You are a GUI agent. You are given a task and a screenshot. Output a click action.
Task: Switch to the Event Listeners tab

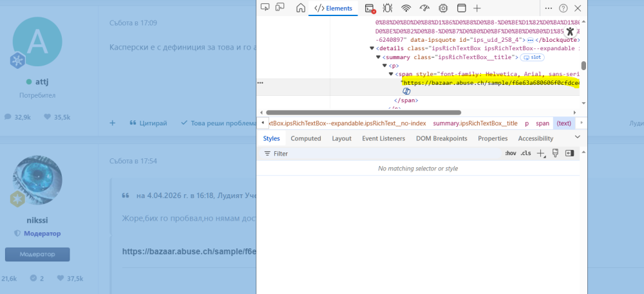tap(383, 138)
